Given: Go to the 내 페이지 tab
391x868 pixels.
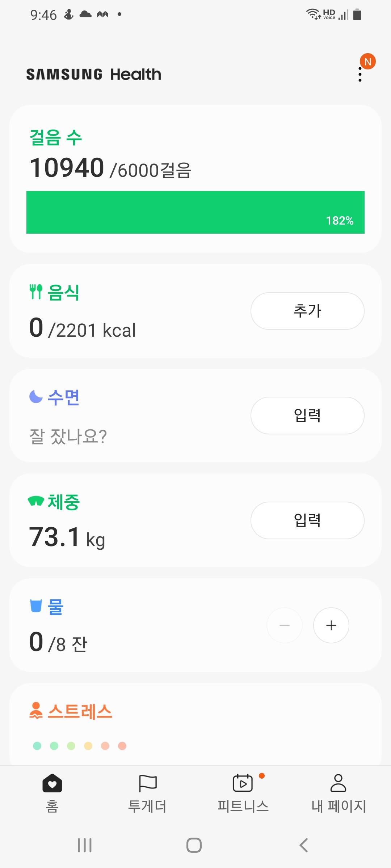Looking at the screenshot, I should coord(339,792).
